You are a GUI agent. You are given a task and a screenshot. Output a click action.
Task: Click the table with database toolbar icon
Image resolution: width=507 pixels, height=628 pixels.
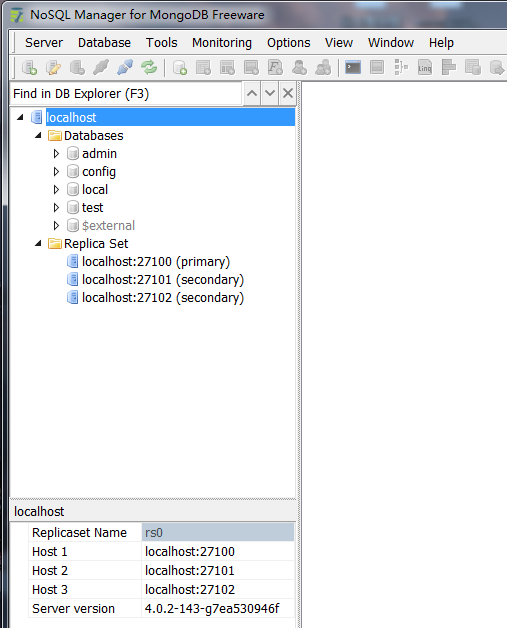(x=473, y=67)
